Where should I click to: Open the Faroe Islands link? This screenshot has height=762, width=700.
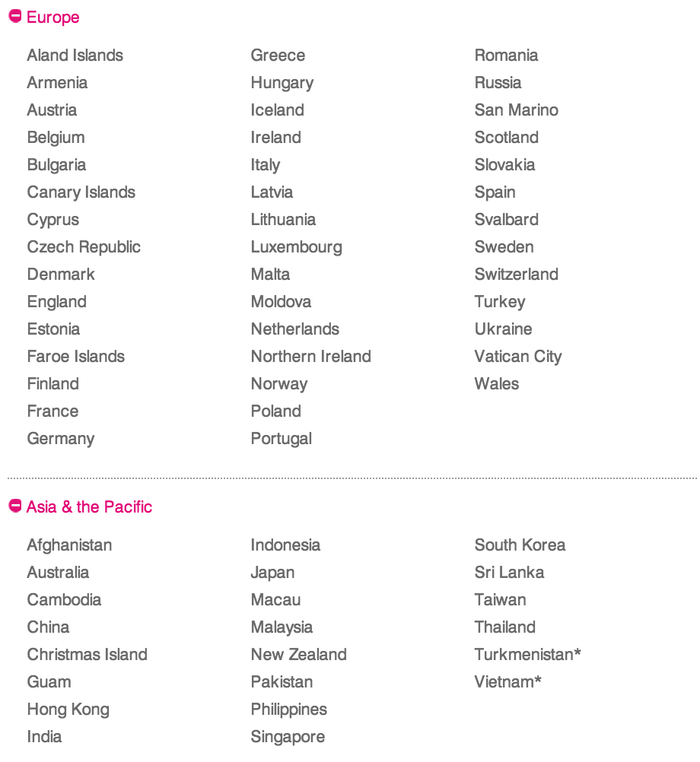[76, 357]
